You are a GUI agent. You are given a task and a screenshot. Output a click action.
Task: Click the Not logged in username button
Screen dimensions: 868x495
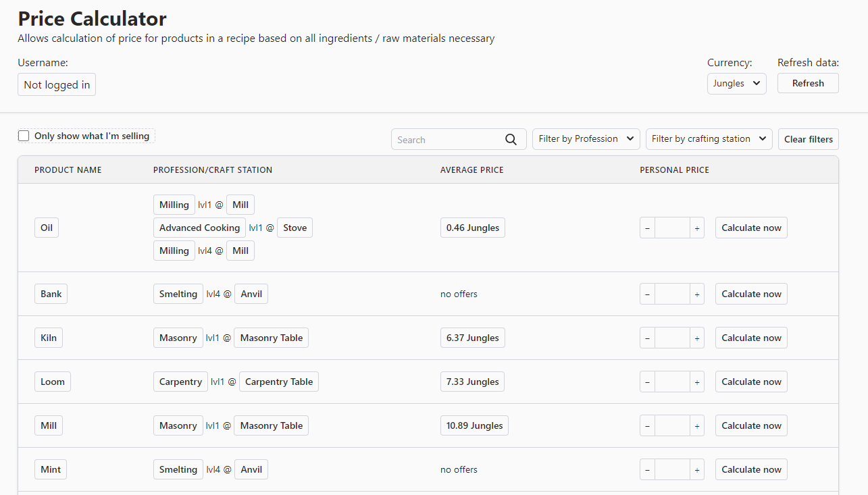pyautogui.click(x=57, y=85)
